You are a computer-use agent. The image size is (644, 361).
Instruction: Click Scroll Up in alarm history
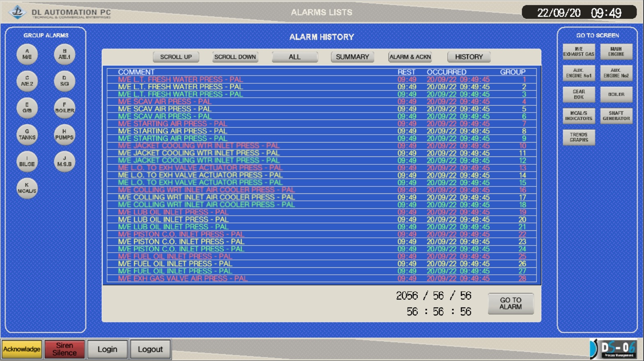pyautogui.click(x=176, y=57)
